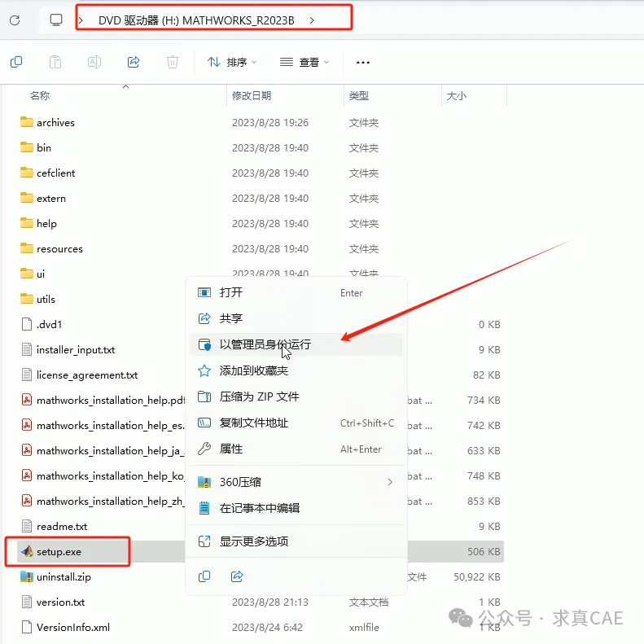Click the installer_input.txt file icon

(x=27, y=349)
